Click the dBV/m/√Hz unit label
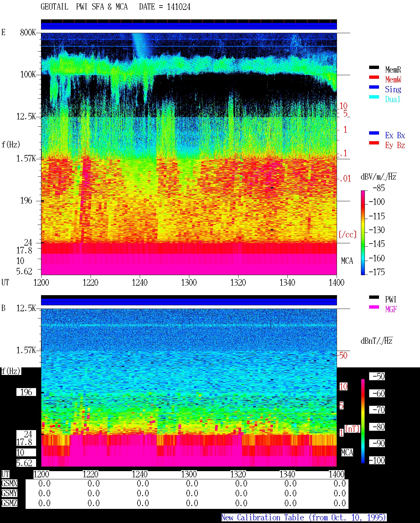 click(x=379, y=177)
